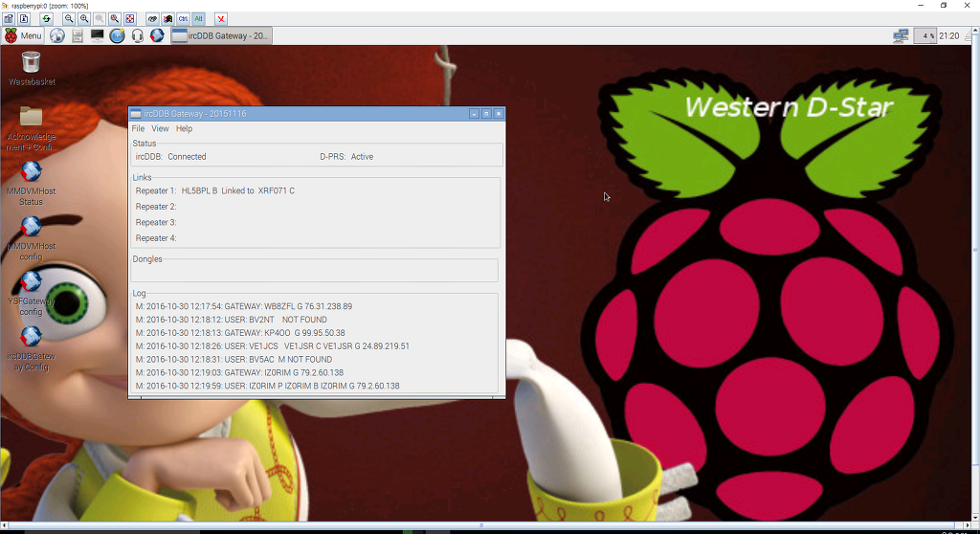Click log entry USER: VE1JCS
Image resolution: width=980 pixels, height=534 pixels.
pyautogui.click(x=273, y=345)
